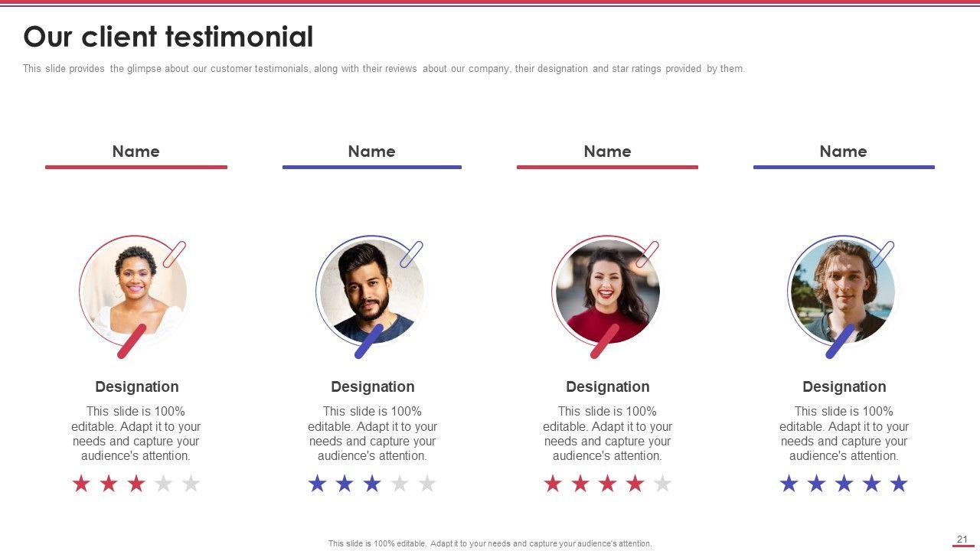Select the photo of the woman in red top
The width and height of the screenshot is (980, 551).
(x=607, y=292)
